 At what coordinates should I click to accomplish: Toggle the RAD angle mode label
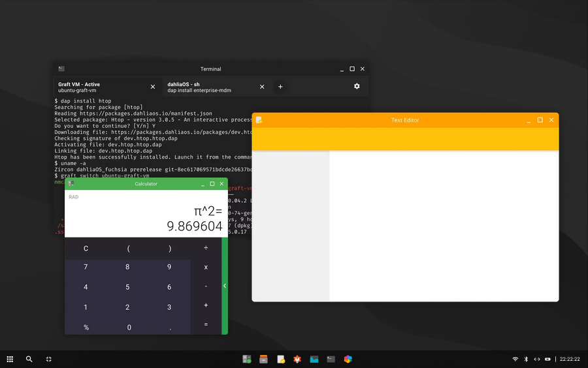[x=74, y=197]
